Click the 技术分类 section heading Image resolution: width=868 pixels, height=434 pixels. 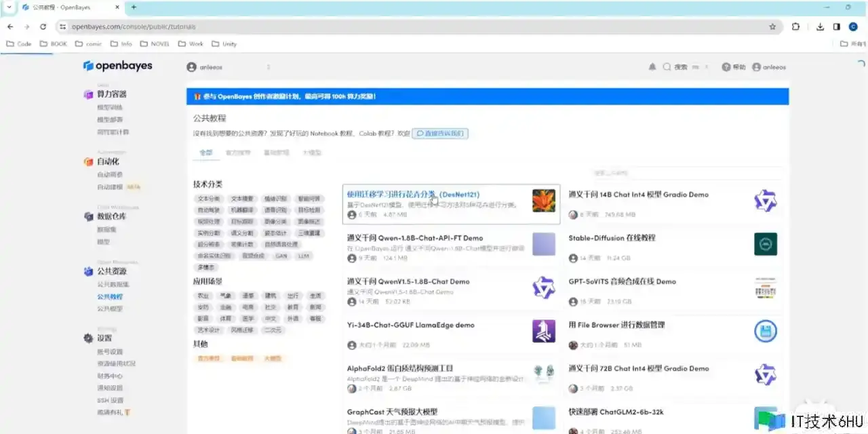pyautogui.click(x=208, y=184)
